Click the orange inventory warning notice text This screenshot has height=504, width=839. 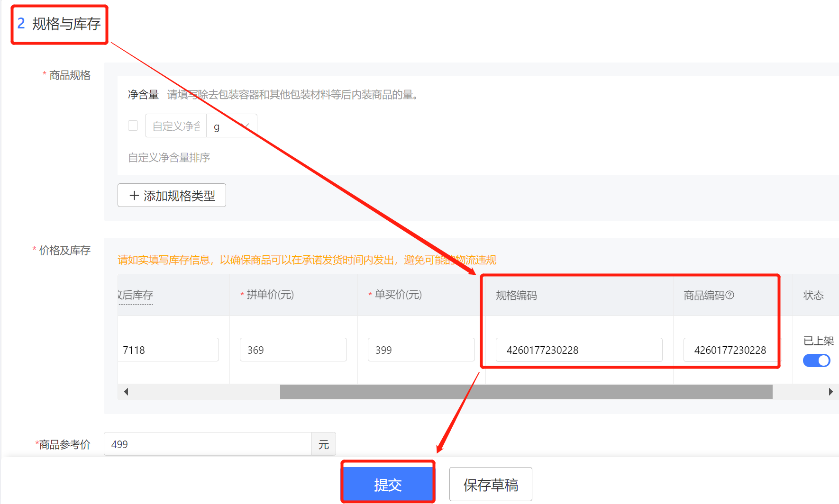[x=307, y=260]
